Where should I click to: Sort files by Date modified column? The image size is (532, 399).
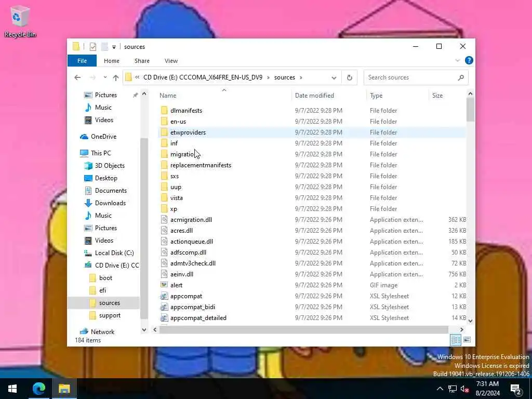tap(328, 96)
